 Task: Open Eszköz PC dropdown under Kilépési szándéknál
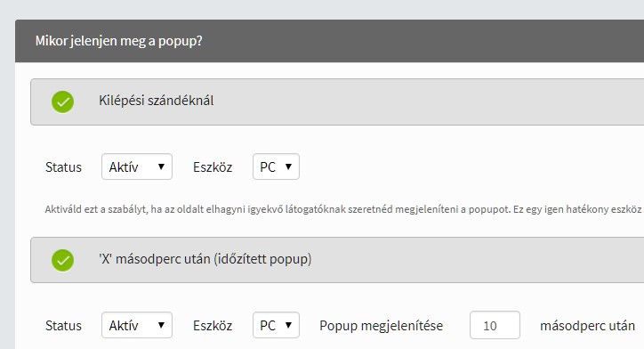(x=276, y=166)
